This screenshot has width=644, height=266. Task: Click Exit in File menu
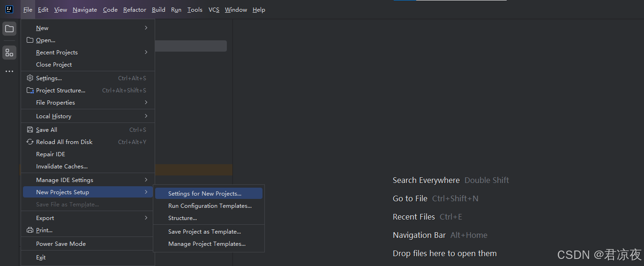pos(41,257)
